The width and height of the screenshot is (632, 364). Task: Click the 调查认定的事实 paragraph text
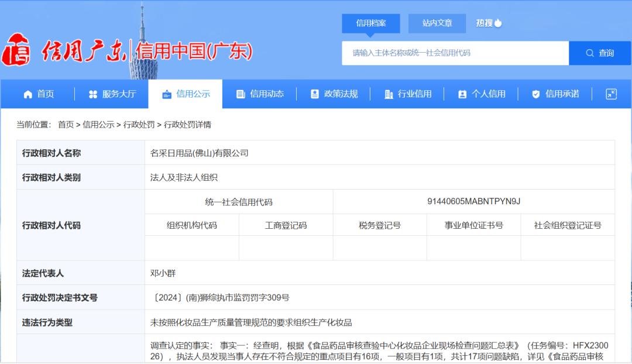(379, 351)
